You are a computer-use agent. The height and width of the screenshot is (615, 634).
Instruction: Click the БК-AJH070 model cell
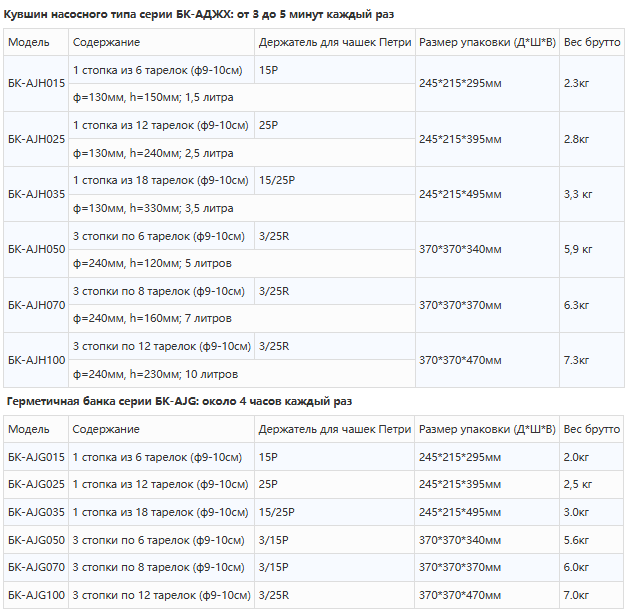36,305
